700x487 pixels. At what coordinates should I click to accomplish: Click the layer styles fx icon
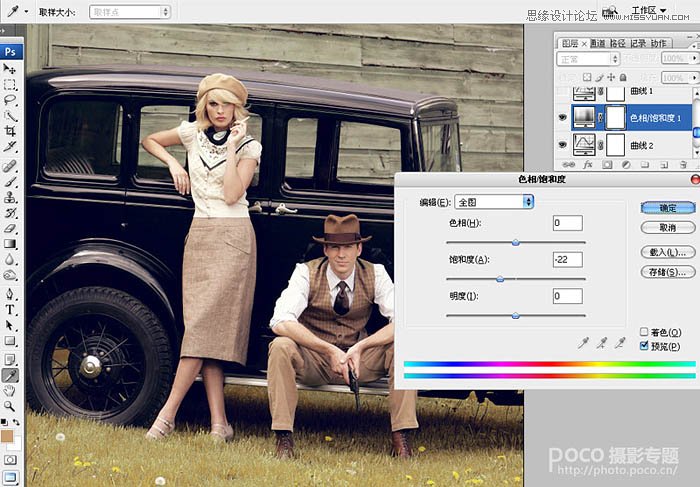pos(588,165)
